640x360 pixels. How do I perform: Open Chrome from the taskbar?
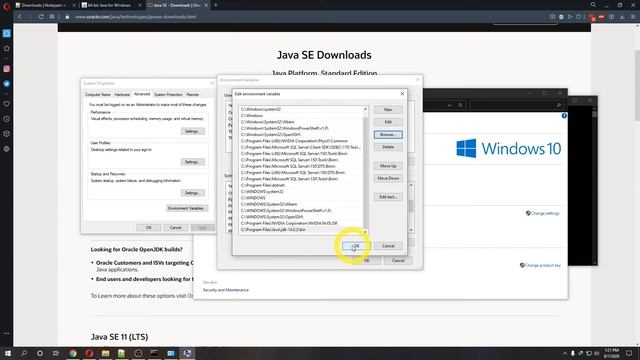pyautogui.click(x=73, y=353)
